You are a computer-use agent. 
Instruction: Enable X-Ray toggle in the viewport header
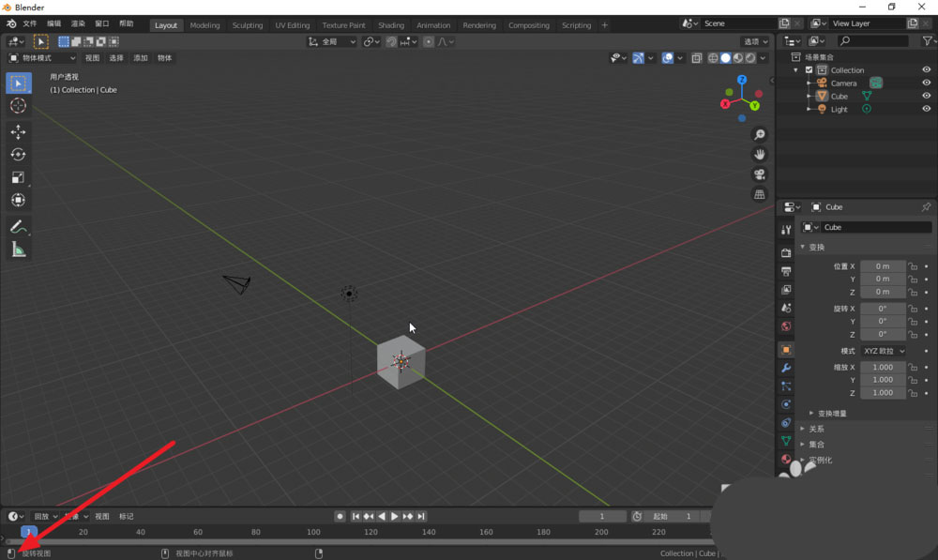click(x=696, y=58)
